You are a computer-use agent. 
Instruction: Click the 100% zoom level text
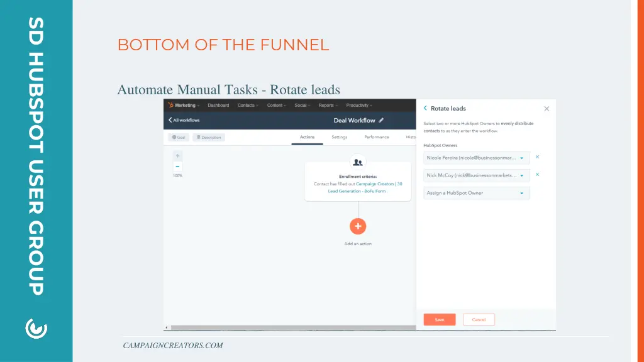coord(177,176)
